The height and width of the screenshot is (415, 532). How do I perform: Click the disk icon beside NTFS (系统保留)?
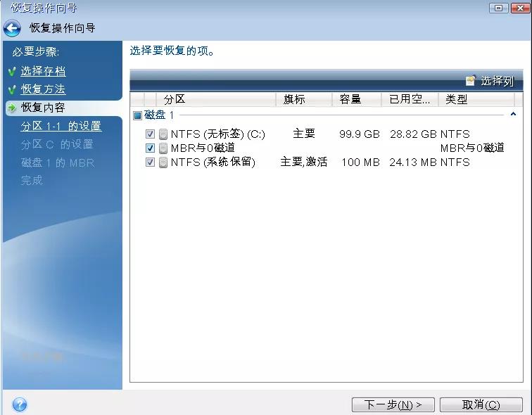[x=163, y=162]
